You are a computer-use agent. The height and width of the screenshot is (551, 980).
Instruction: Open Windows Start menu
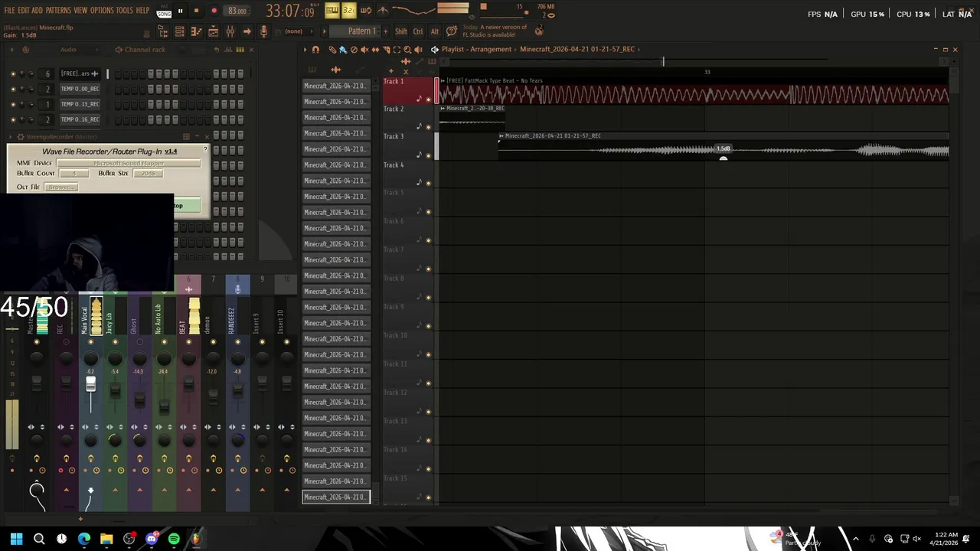click(16, 539)
